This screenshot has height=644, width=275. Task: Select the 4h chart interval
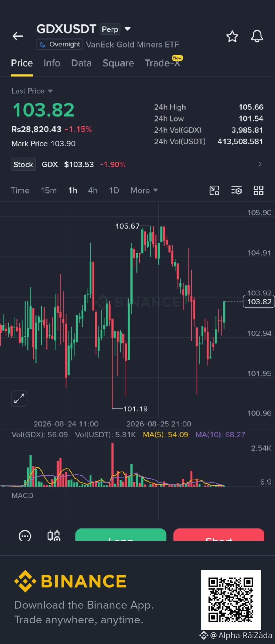pos(93,190)
